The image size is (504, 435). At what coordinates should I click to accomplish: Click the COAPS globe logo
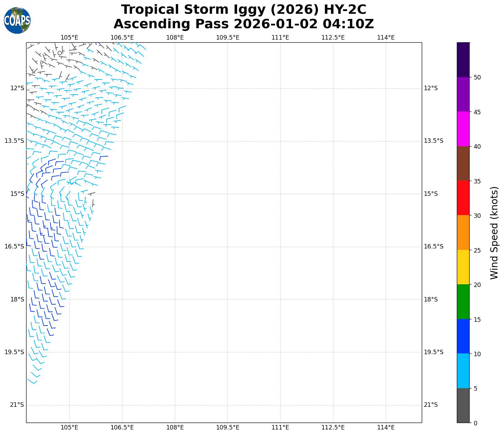pyautogui.click(x=17, y=20)
